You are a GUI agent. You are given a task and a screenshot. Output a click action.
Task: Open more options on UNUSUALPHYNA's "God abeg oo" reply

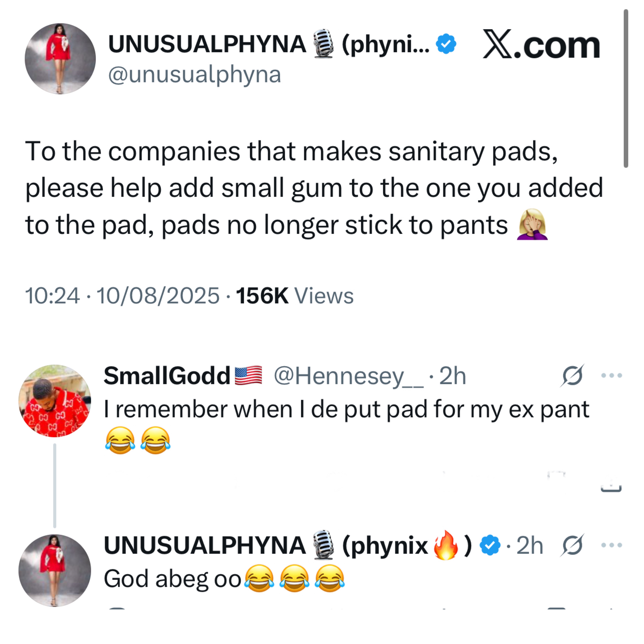611,545
